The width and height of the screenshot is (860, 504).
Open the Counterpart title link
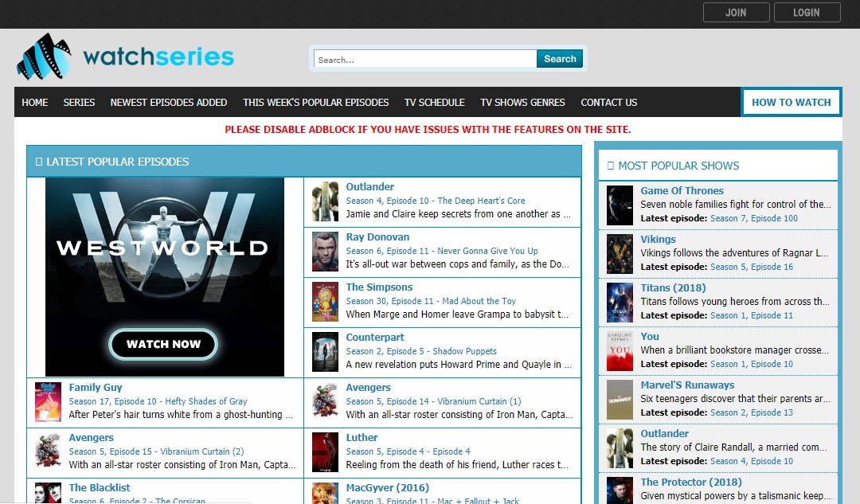point(374,338)
